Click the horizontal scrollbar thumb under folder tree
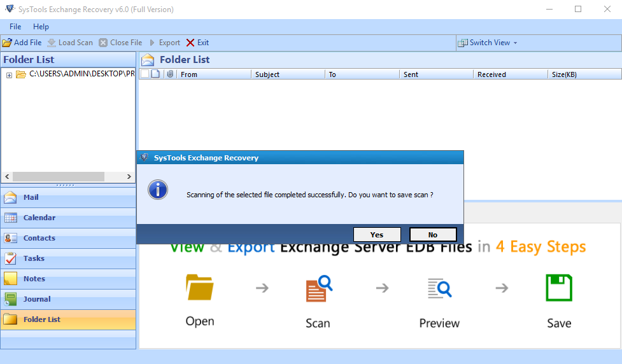The height and width of the screenshot is (364, 622). click(59, 176)
